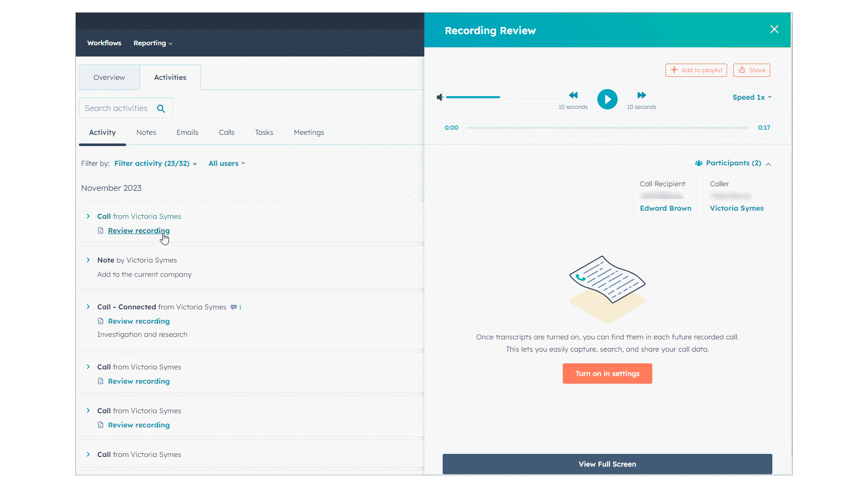Switch to the Overview tab
Viewport: 868px width, 488px height.
click(x=109, y=77)
